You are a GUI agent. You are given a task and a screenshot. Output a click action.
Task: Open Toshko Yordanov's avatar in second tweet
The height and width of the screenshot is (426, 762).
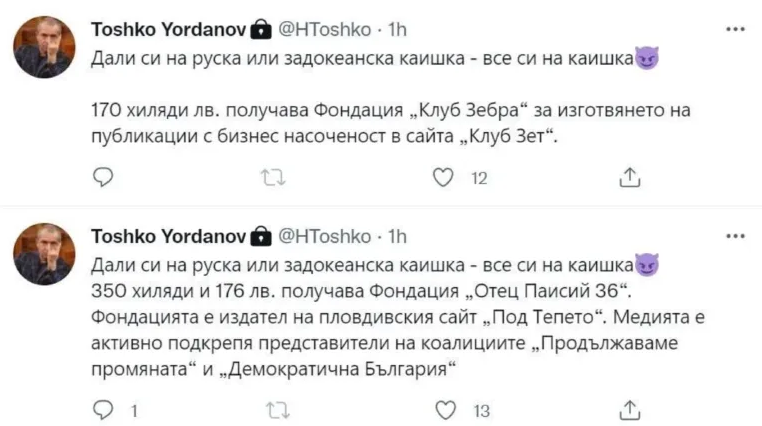pyautogui.click(x=43, y=254)
